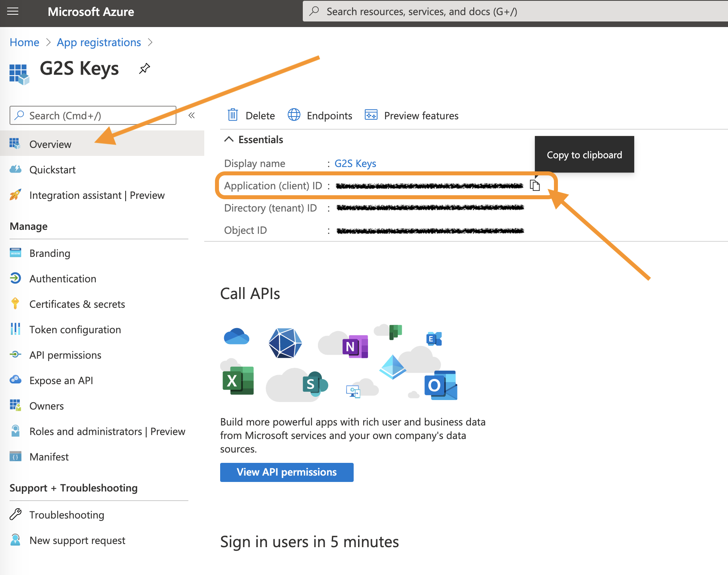Click the OneDrive cloud icon
728x575 pixels.
pyautogui.click(x=236, y=336)
